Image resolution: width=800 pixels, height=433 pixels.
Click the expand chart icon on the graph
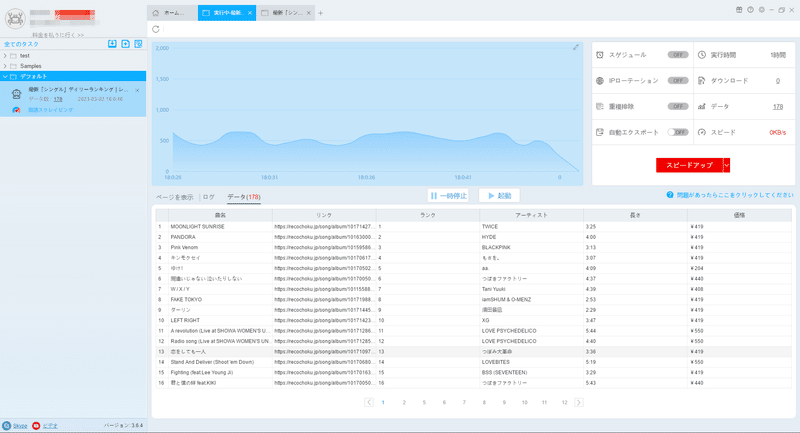(576, 47)
